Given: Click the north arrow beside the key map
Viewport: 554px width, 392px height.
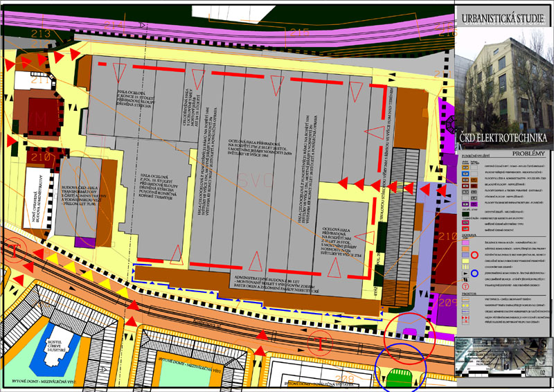Looking at the screenshot, I should click(x=534, y=343).
